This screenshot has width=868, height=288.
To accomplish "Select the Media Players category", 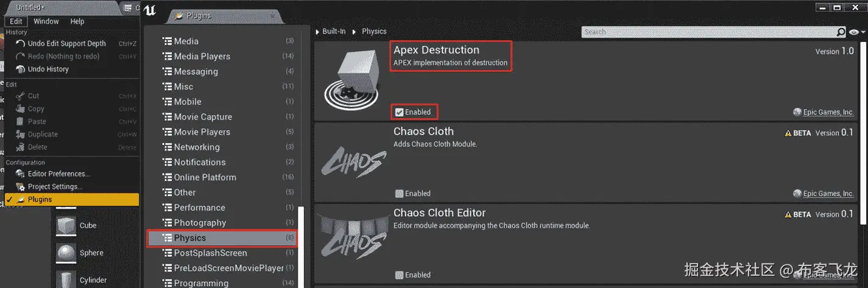I will coord(222,56).
